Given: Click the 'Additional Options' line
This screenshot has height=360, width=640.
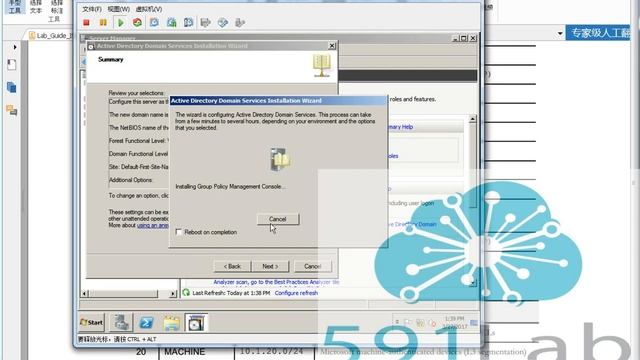Looking at the screenshot, I should (131, 180).
